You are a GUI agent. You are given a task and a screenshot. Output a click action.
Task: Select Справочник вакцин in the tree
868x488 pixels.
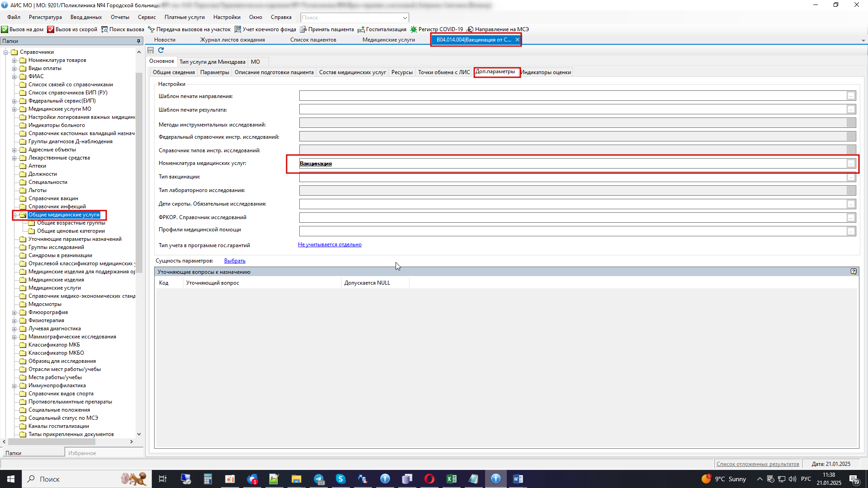coord(53,198)
